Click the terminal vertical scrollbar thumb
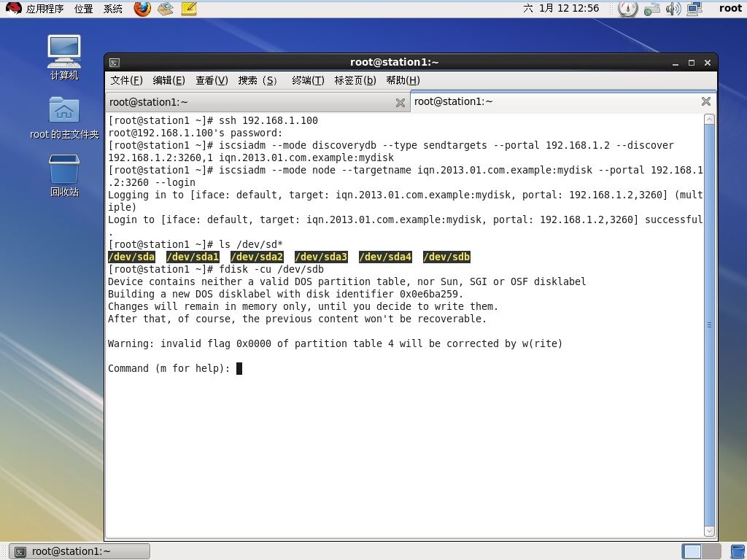Screen dimensions: 747x560 click(x=709, y=324)
